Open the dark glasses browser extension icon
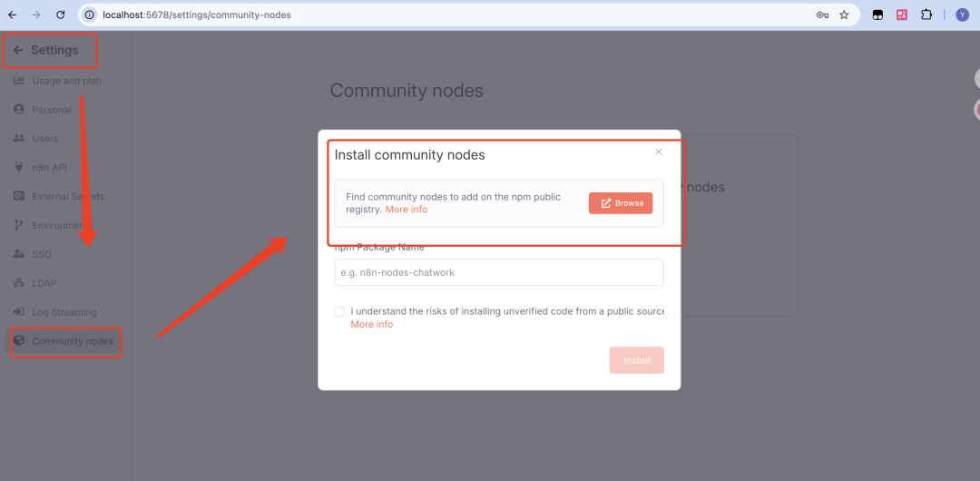Screen dimensions: 980x481 point(877,15)
